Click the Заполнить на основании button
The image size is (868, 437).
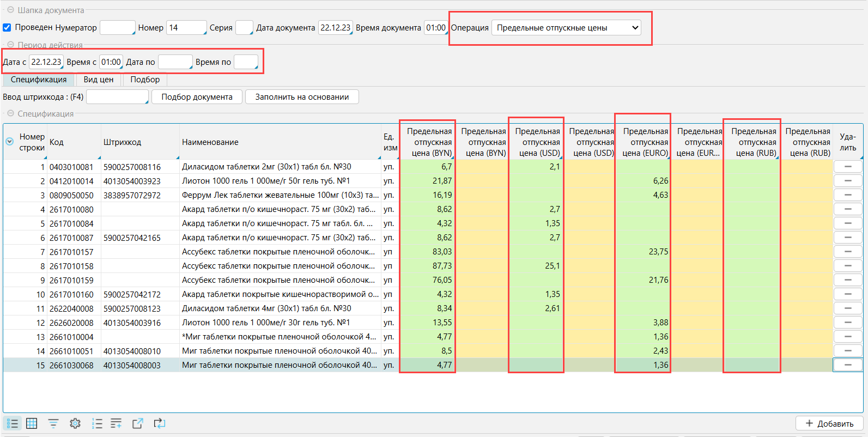(302, 97)
